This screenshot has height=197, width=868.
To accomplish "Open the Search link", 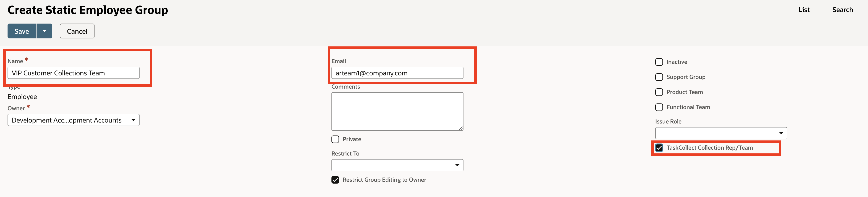I will click(842, 10).
